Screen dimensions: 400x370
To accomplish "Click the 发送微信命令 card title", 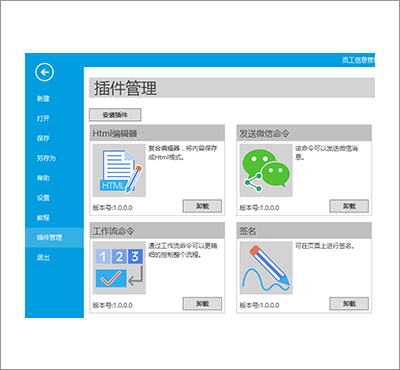I will (264, 133).
